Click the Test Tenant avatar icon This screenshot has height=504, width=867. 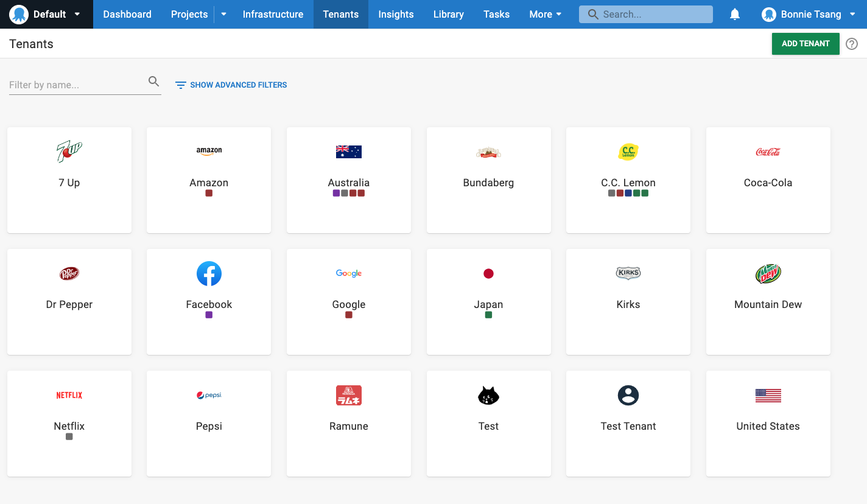628,395
